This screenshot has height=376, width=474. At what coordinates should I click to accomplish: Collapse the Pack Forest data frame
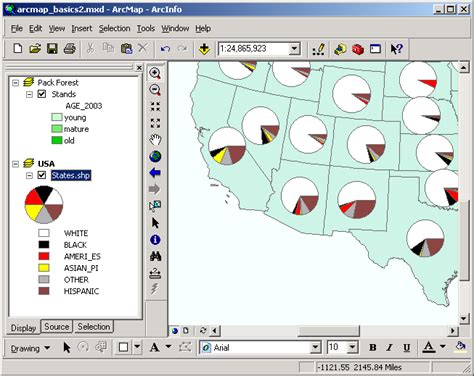(16, 82)
